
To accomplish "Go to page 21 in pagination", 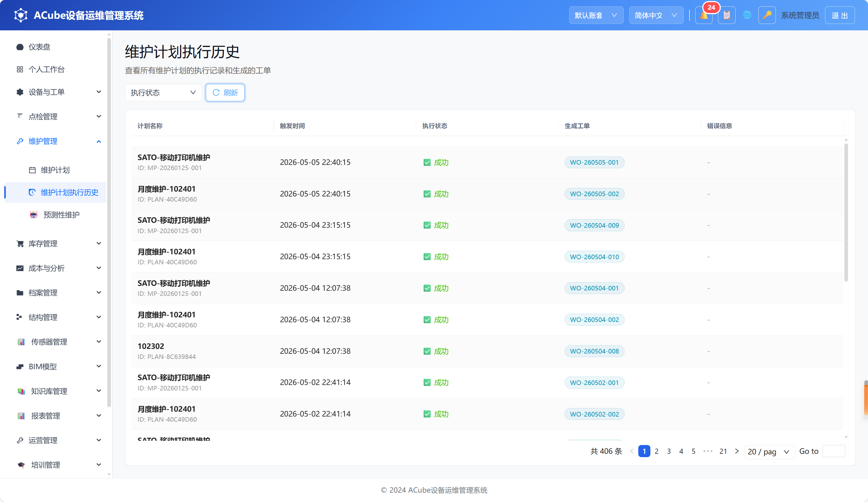I will 723,451.
